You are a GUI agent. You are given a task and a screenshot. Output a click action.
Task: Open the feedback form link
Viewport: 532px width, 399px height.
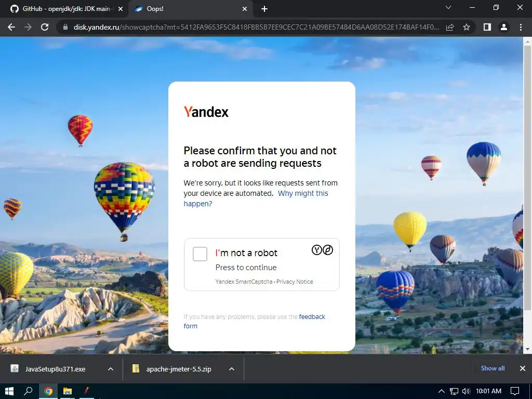pyautogui.click(x=255, y=321)
